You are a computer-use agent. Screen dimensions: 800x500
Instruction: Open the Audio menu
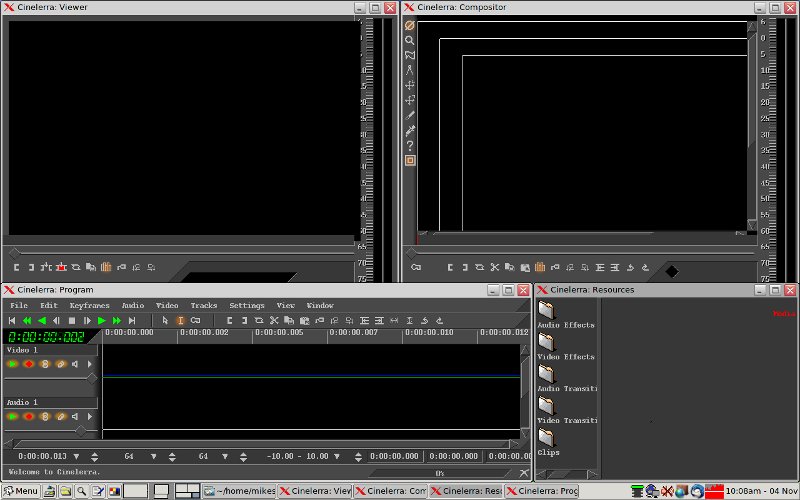[133, 305]
